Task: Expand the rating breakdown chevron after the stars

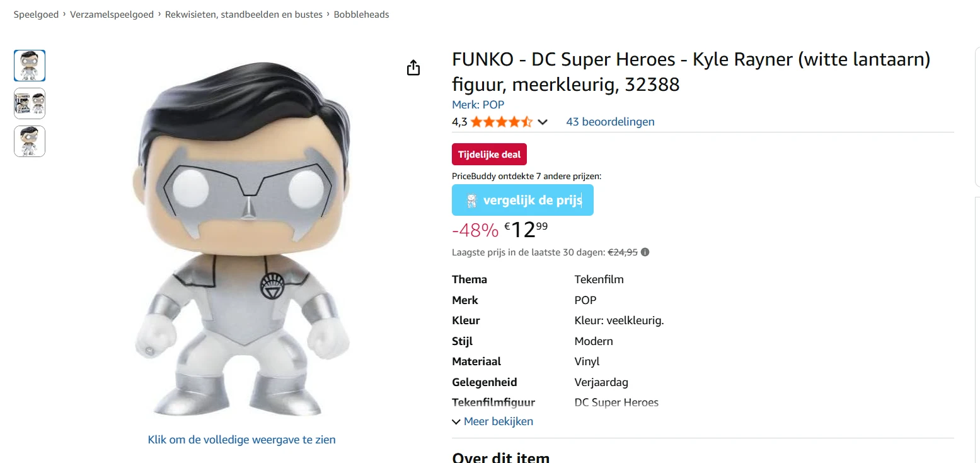Action: [x=542, y=122]
